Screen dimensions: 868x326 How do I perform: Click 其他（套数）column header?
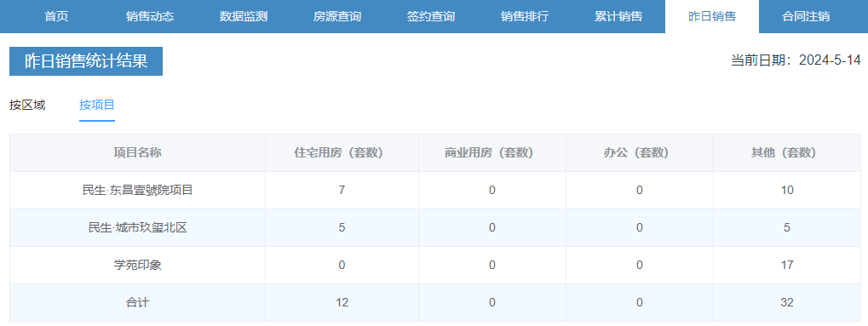tap(786, 152)
